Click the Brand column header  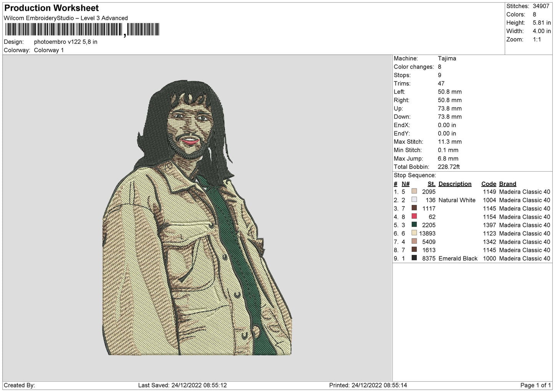pyautogui.click(x=507, y=184)
